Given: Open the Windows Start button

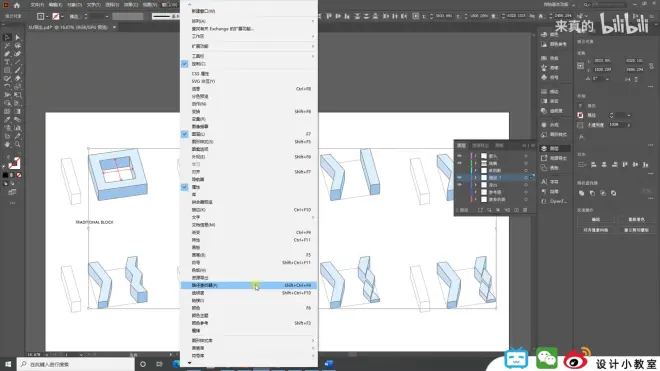Looking at the screenshot, I should [x=8, y=364].
